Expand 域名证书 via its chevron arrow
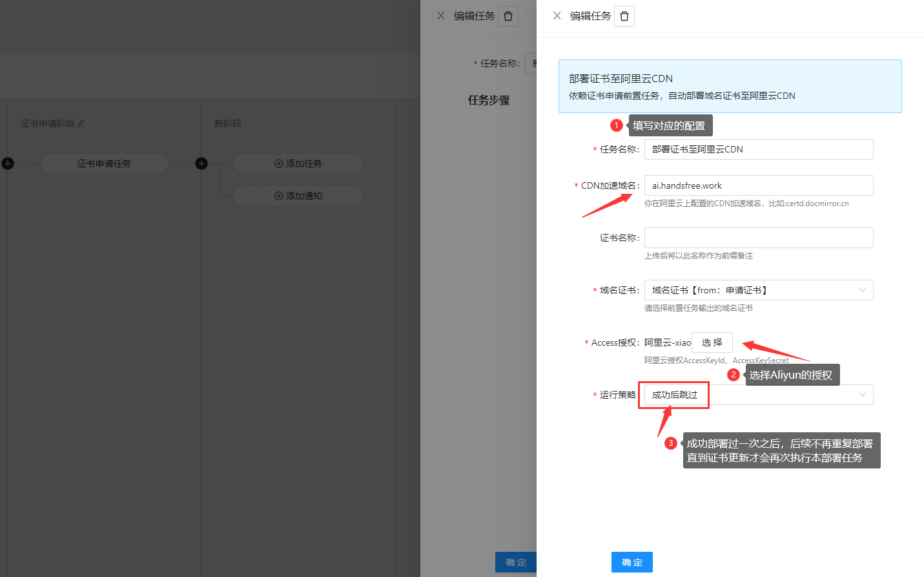924x577 pixels. (x=862, y=290)
